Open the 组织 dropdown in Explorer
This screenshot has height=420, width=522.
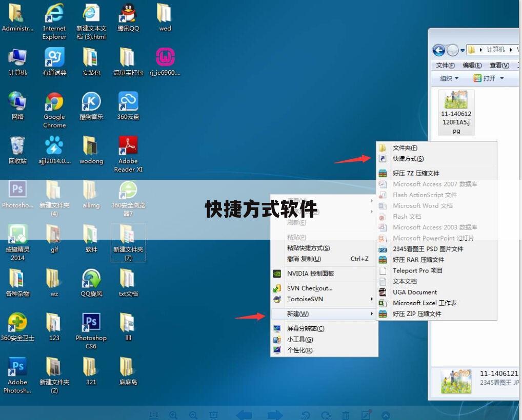(x=449, y=78)
